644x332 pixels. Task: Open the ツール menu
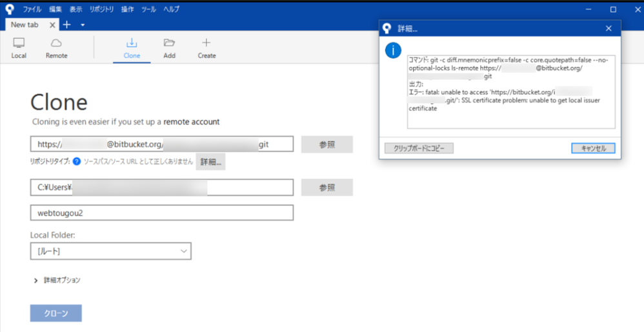pos(148,9)
